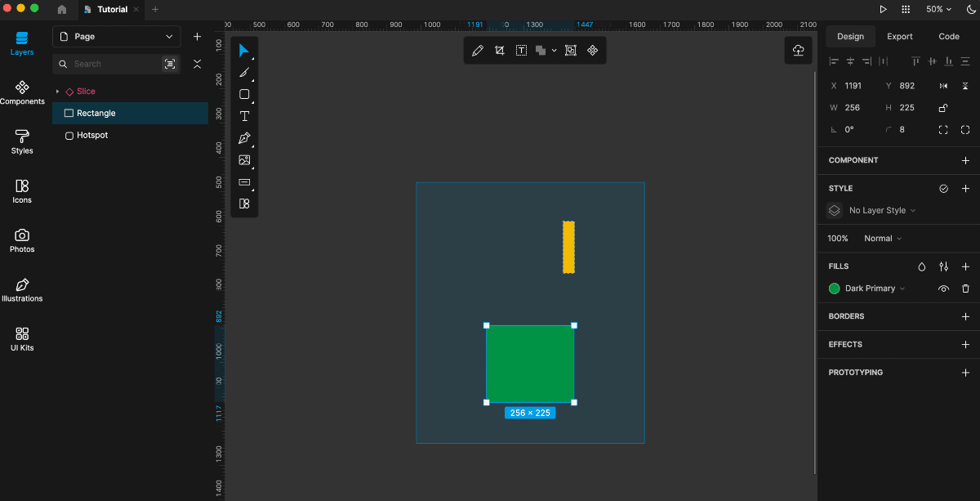Open the Normal blend mode dropdown
980x501 pixels.
point(883,239)
